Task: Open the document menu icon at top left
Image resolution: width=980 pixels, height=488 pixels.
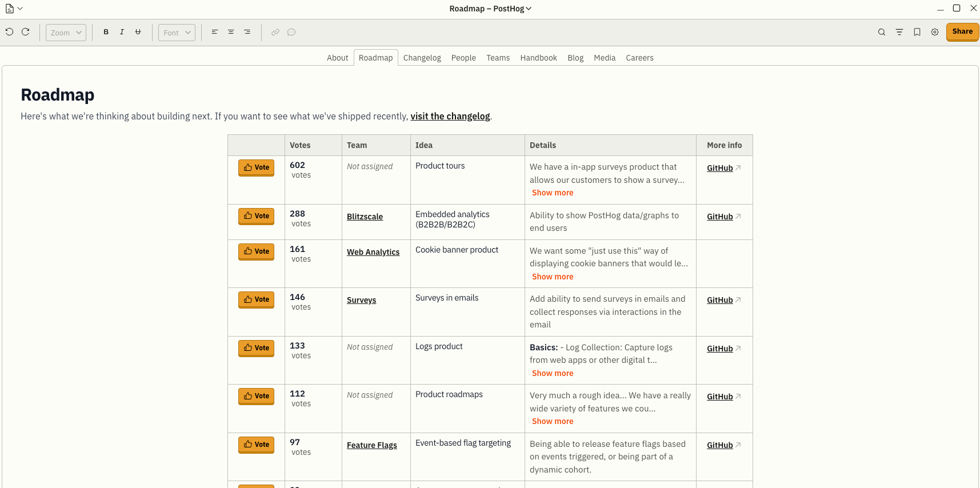Action: tap(14, 9)
